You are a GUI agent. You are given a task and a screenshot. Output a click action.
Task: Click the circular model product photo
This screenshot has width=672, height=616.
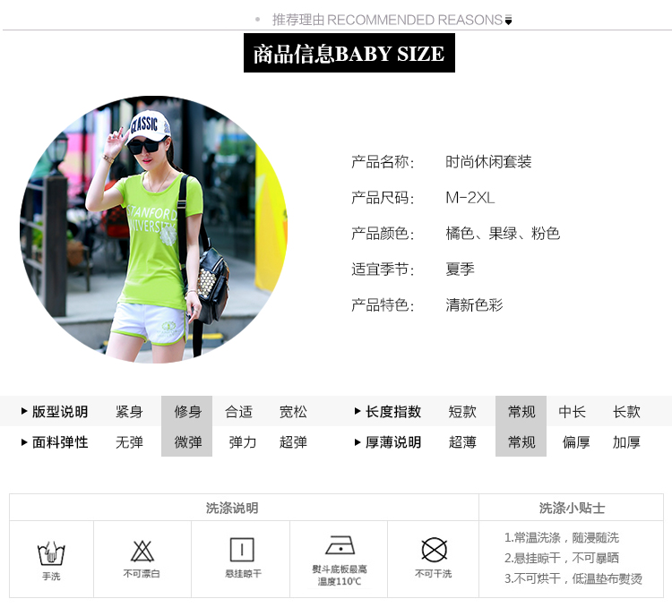coord(153,229)
